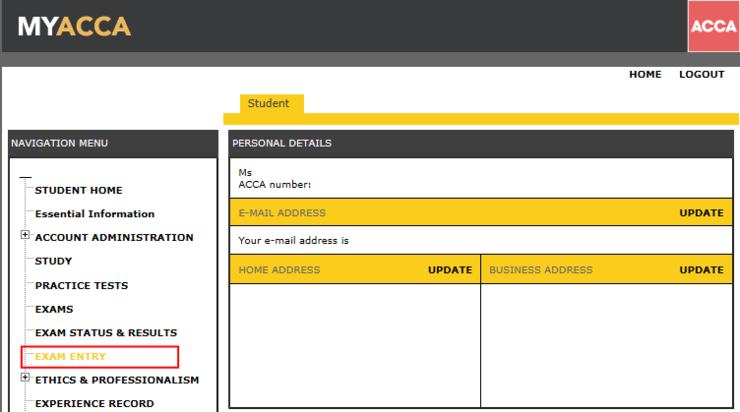Click the BUSINESS ADDRESS section label
740x412 pixels.
point(541,270)
